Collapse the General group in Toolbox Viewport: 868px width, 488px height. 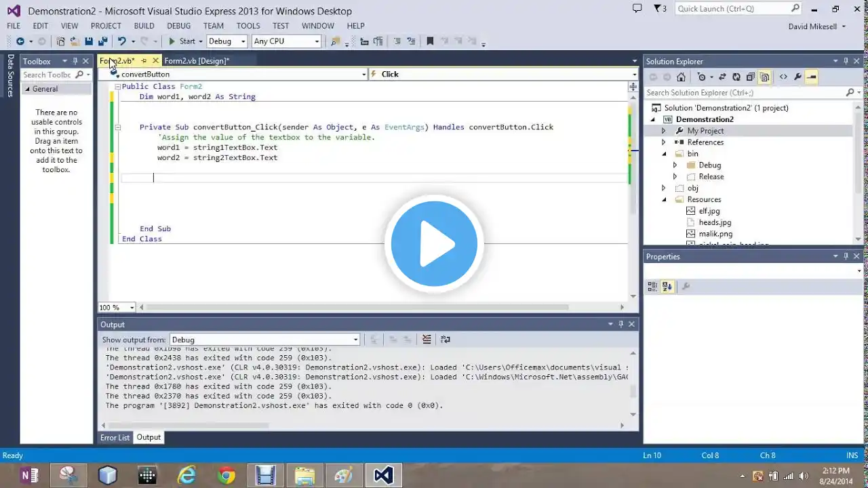click(28, 89)
